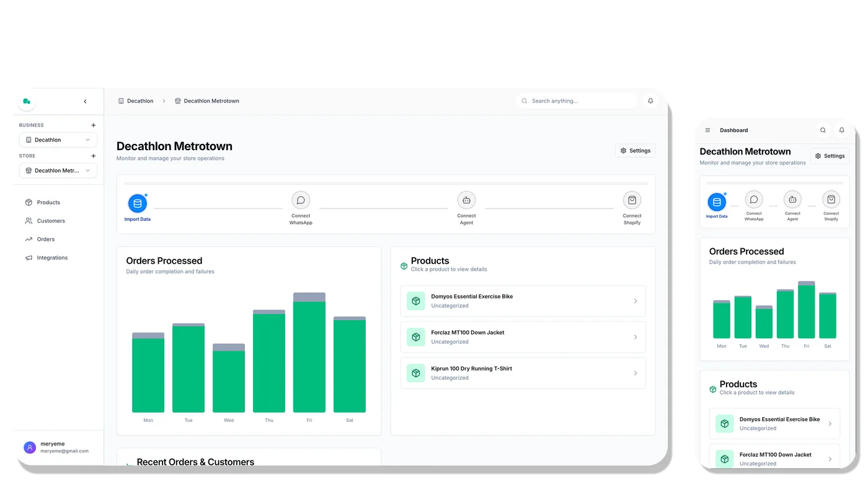
Task: Expand Forclaz MT100 Down Jacket chevron, desktop view
Action: pos(635,338)
